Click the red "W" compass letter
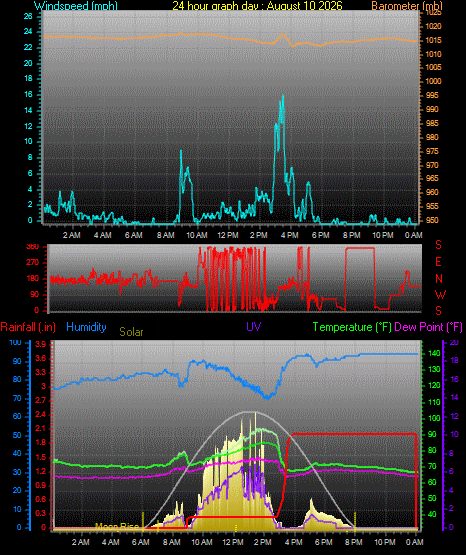466x555 pixels. 440,294
